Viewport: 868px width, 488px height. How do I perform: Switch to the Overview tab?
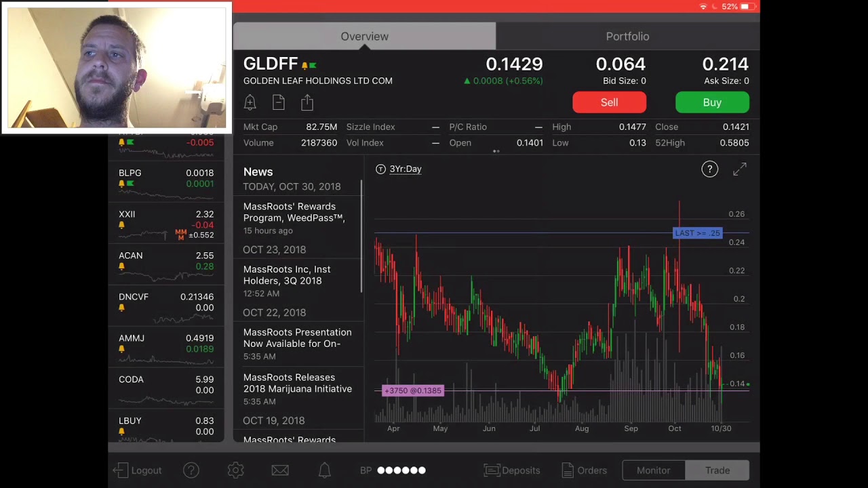[364, 37]
